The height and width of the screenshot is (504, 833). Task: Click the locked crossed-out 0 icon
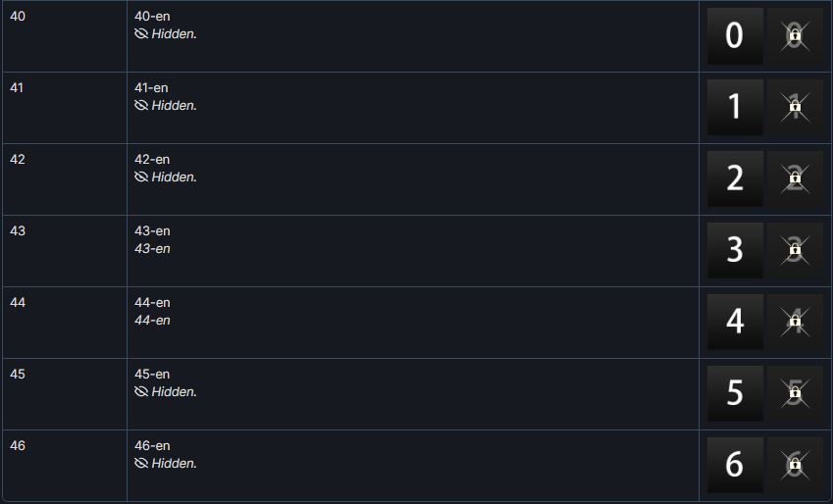click(795, 36)
